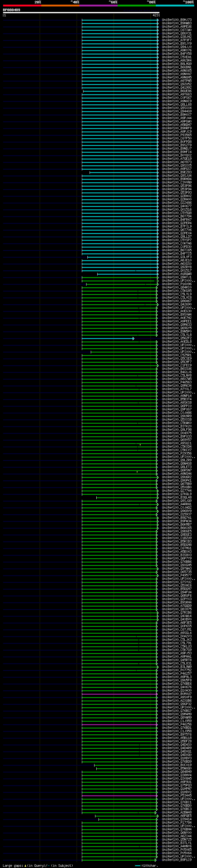Click the magenta P46256 alignment bar
The height and width of the screenshot is (868, 197).
119,725
